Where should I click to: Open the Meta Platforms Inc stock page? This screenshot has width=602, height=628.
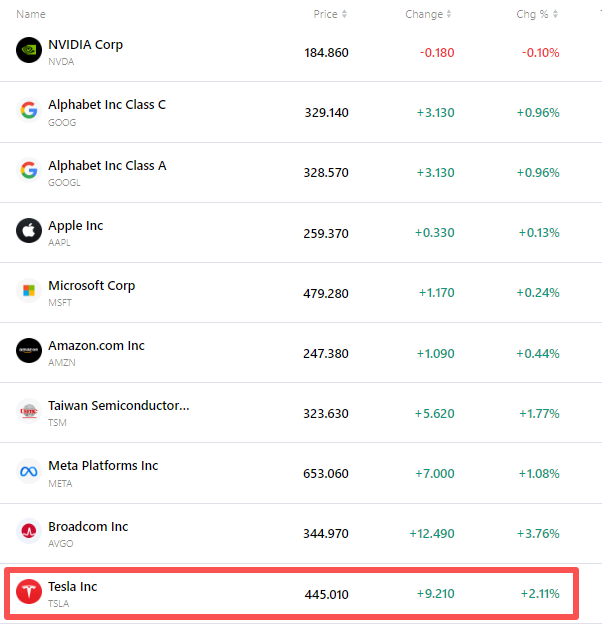pos(103,466)
